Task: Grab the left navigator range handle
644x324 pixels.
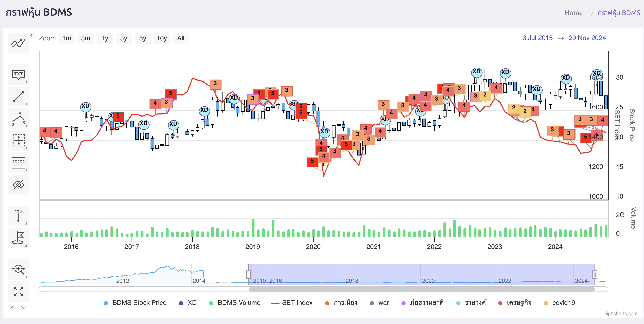Action: (248, 275)
